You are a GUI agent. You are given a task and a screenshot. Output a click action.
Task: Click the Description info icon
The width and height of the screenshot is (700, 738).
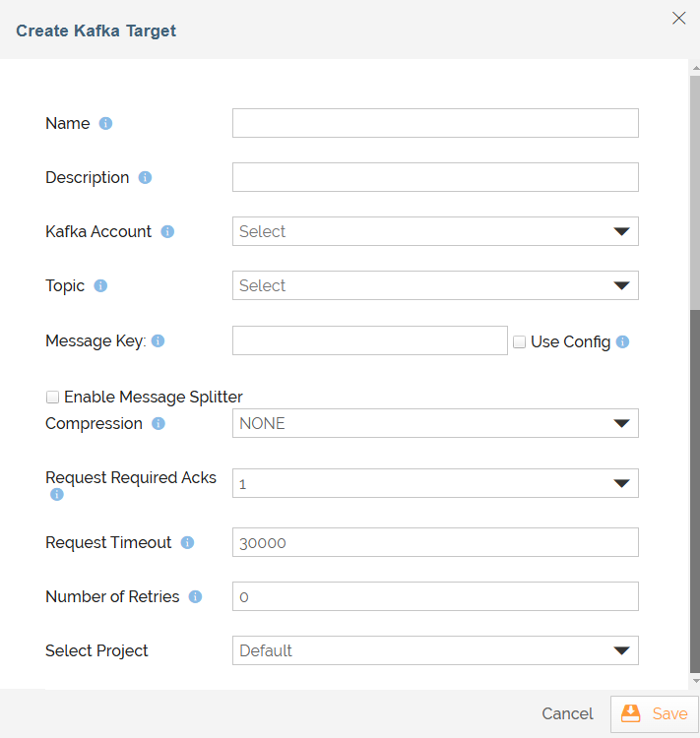(x=145, y=177)
